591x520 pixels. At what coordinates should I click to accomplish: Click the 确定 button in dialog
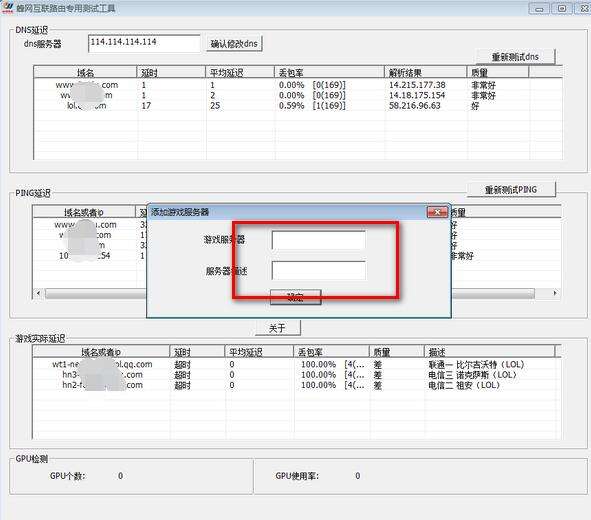pos(296,297)
